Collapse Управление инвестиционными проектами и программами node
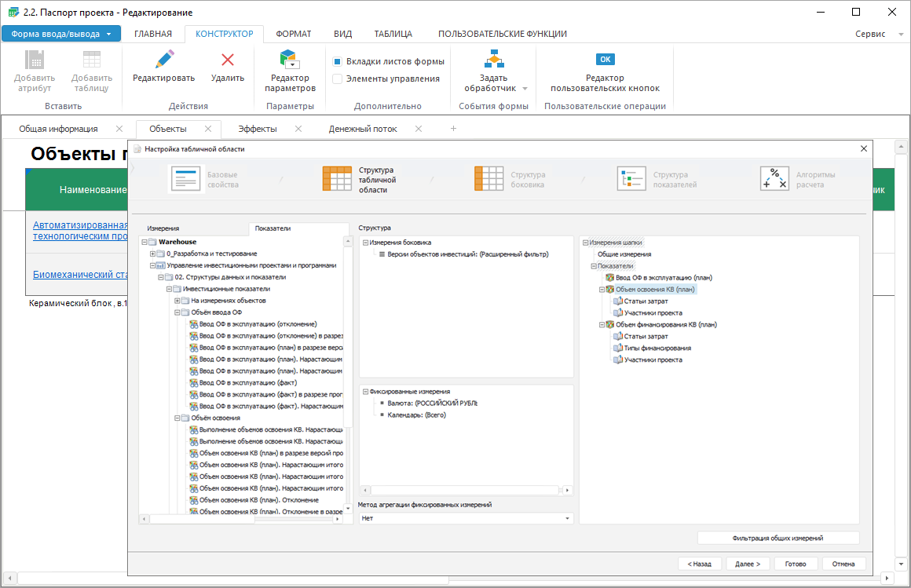 tap(153, 265)
